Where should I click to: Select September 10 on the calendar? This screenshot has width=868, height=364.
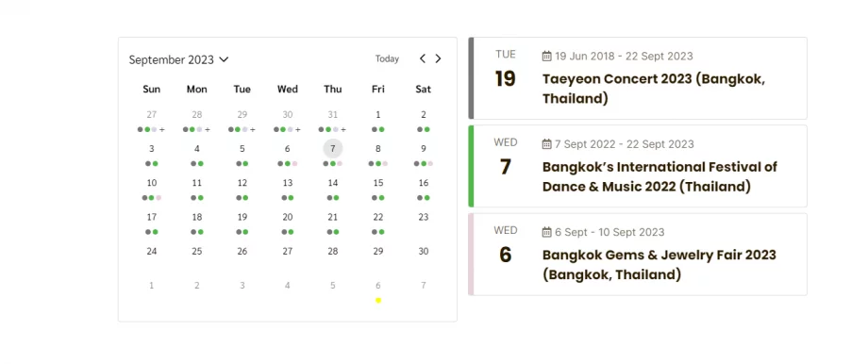152,183
